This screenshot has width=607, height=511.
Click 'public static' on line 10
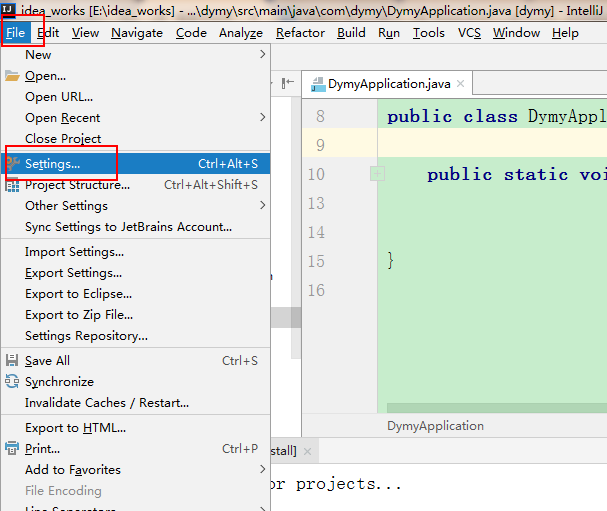(498, 175)
